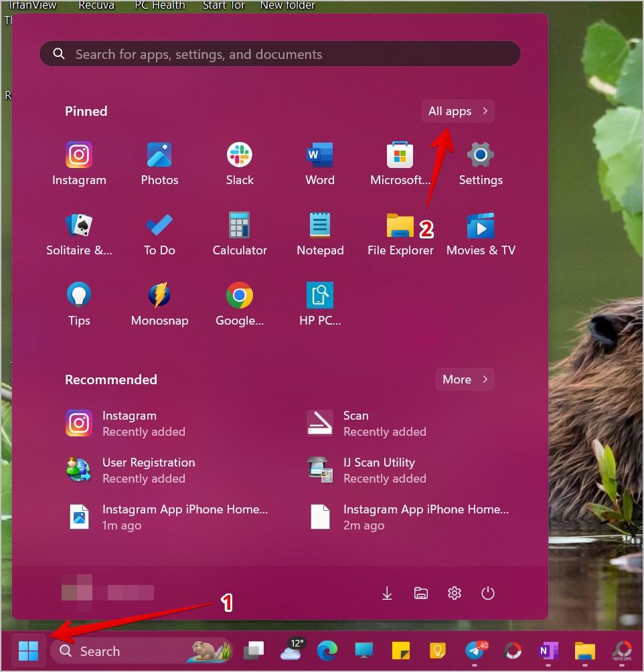This screenshot has height=672, width=644.
Task: Open OneNote on the taskbar
Action: click(548, 651)
